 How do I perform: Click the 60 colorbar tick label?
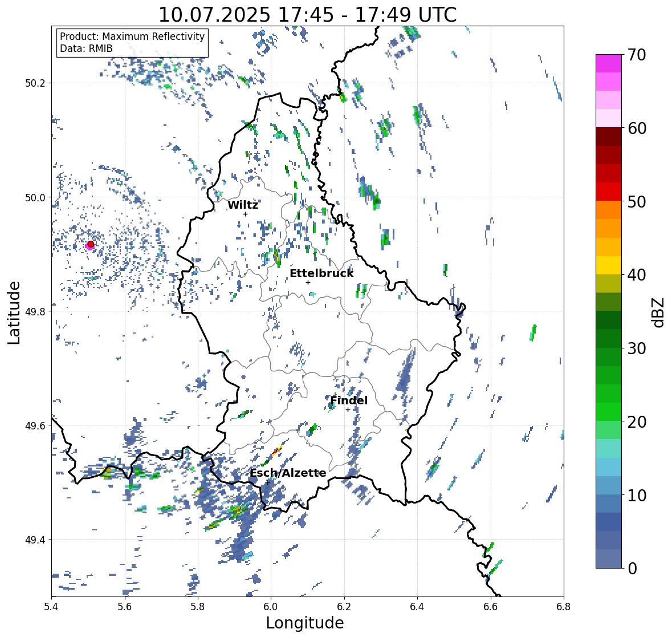(x=637, y=128)
